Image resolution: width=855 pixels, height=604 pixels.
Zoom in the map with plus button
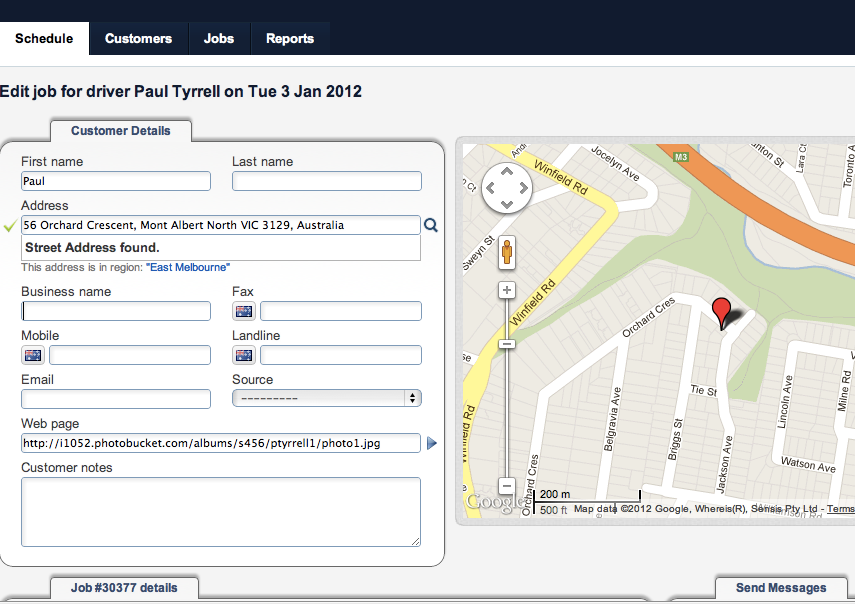click(x=507, y=290)
